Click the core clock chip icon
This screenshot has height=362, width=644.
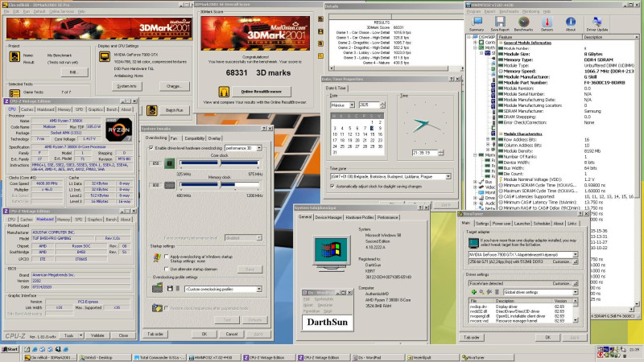169,163
